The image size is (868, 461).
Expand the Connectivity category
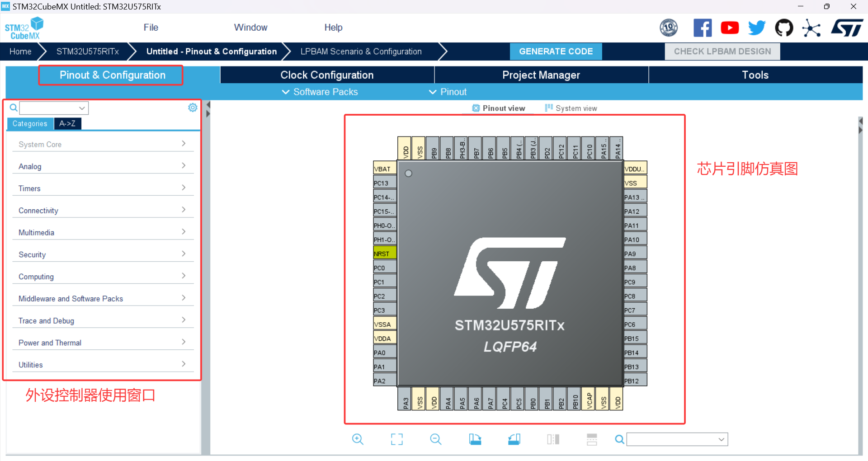pyautogui.click(x=103, y=211)
